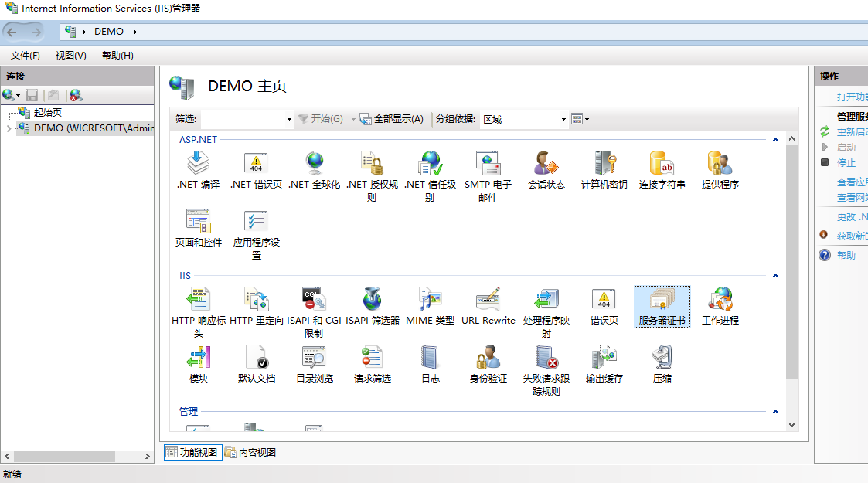Click the feature pane scroll down arrow
Viewport: 868px width, 483px height.
point(791,425)
